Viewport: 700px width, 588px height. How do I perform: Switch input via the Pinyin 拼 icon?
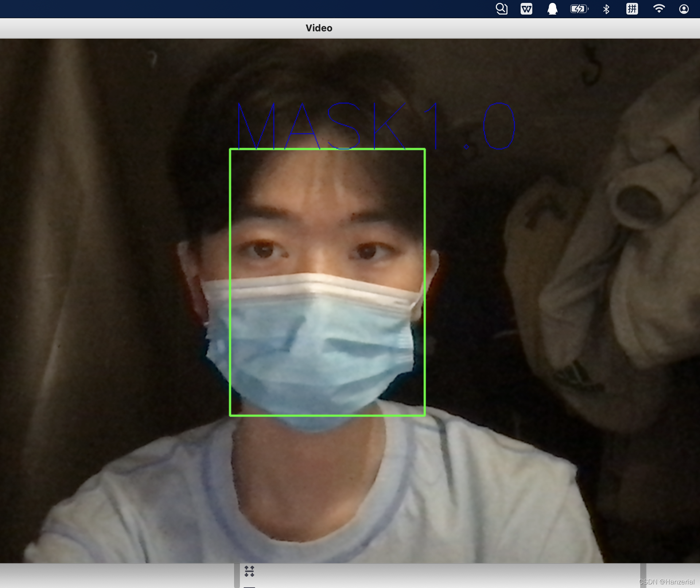click(x=632, y=9)
